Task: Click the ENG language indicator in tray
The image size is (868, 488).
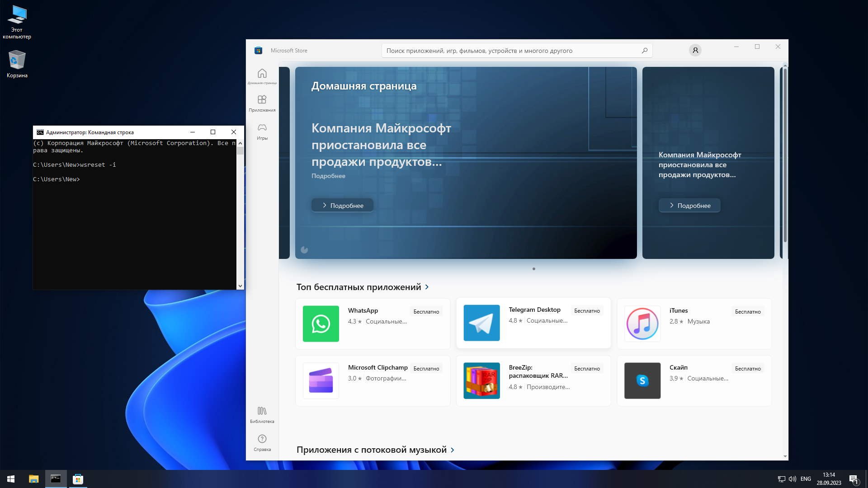Action: [806, 479]
